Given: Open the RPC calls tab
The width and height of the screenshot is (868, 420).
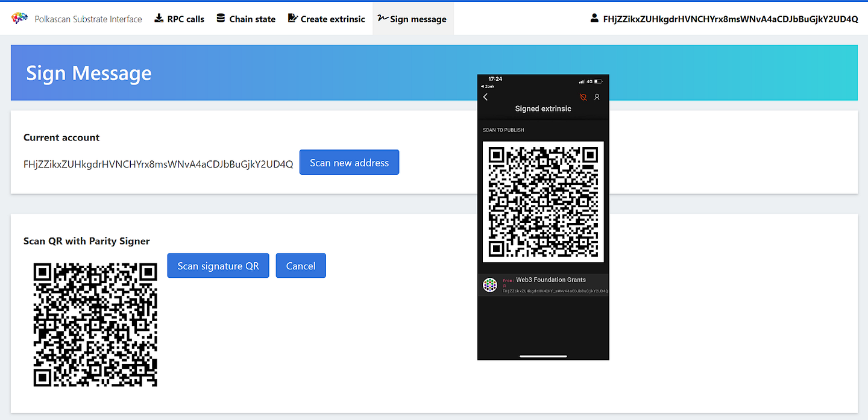Looking at the screenshot, I should 180,19.
